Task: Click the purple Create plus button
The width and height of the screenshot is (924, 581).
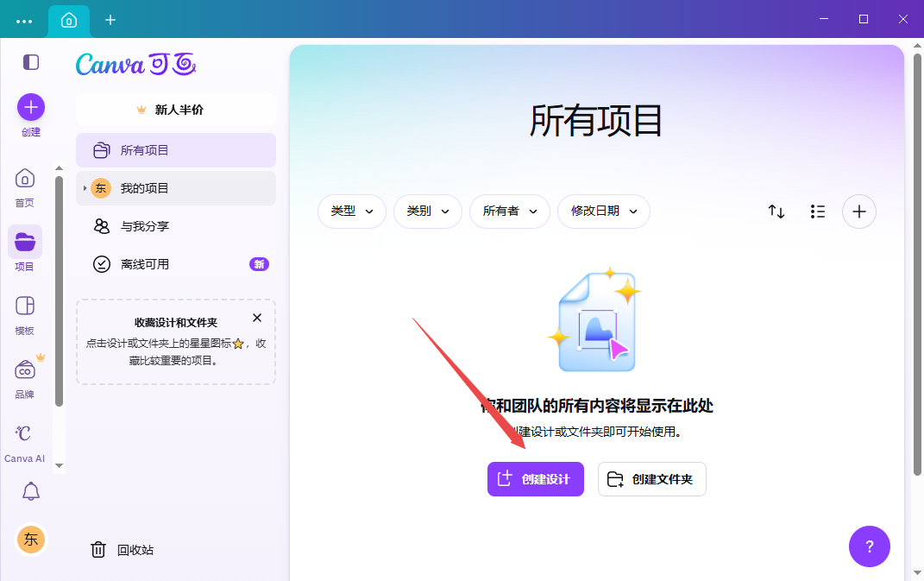Action: click(x=31, y=107)
